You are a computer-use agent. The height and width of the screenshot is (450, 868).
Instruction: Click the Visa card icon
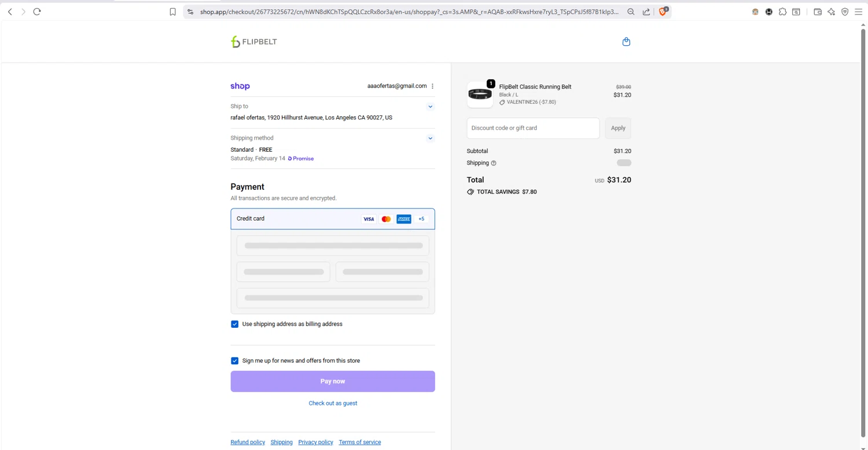pos(369,219)
